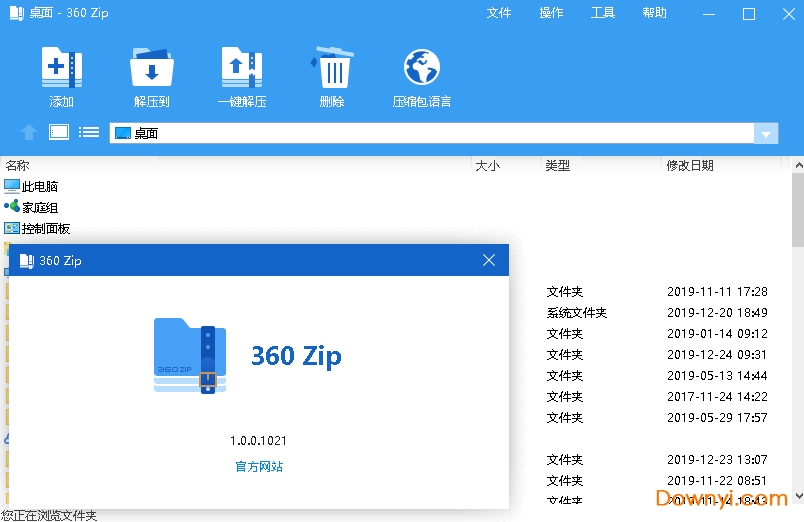Viewport: 804px width, 522px height.
Task: Click the date 2019-01-14 09:12
Action: 717,334
